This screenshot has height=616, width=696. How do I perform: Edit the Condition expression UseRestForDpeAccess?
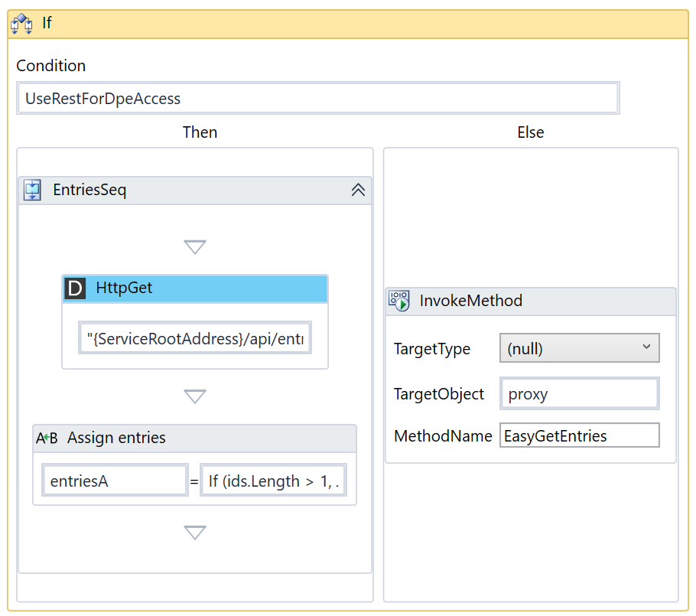point(317,99)
